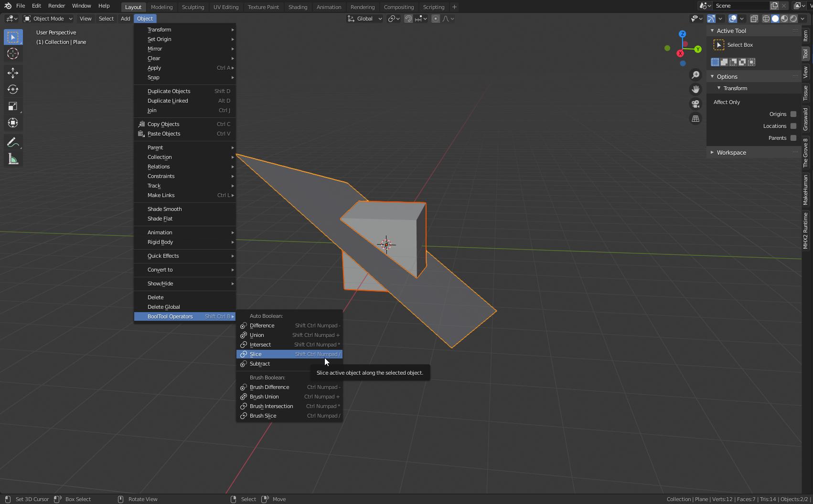The width and height of the screenshot is (813, 504).
Task: Collapse the Transform subpanel
Action: coord(719,88)
